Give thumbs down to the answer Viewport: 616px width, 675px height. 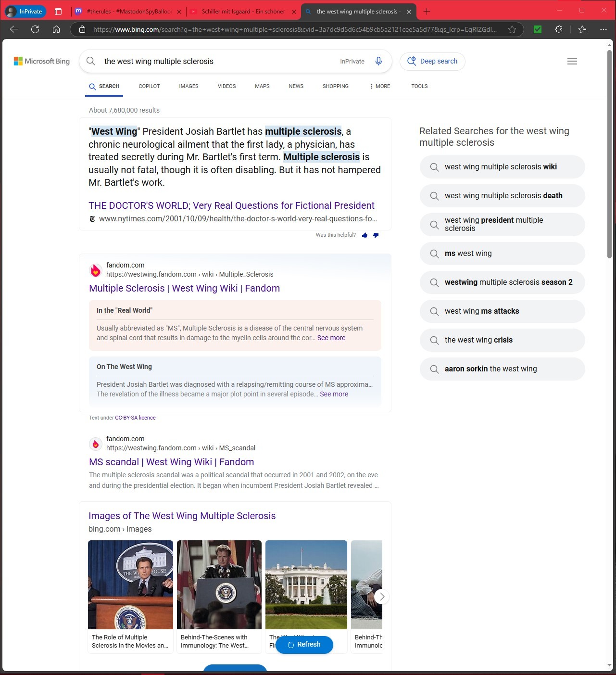coord(376,235)
